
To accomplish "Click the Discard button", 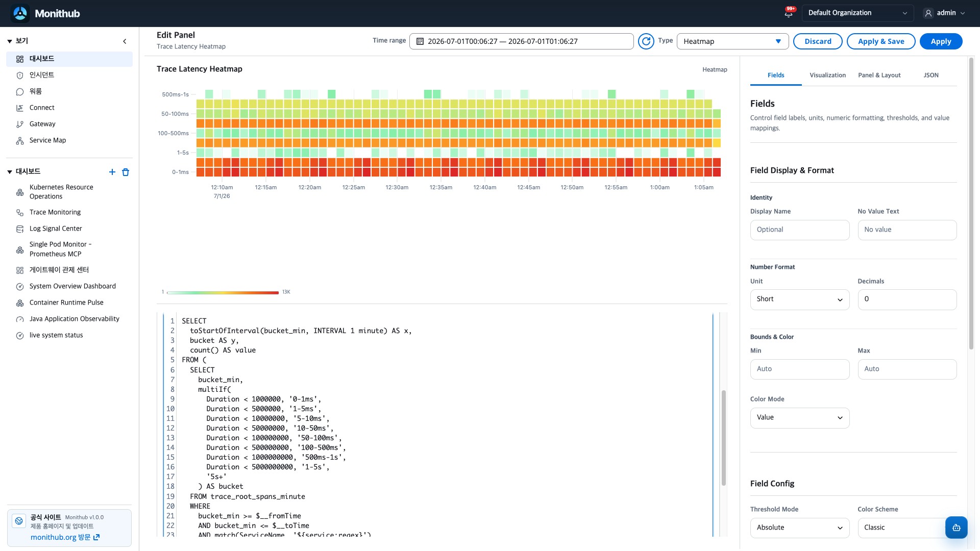I will 818,41.
